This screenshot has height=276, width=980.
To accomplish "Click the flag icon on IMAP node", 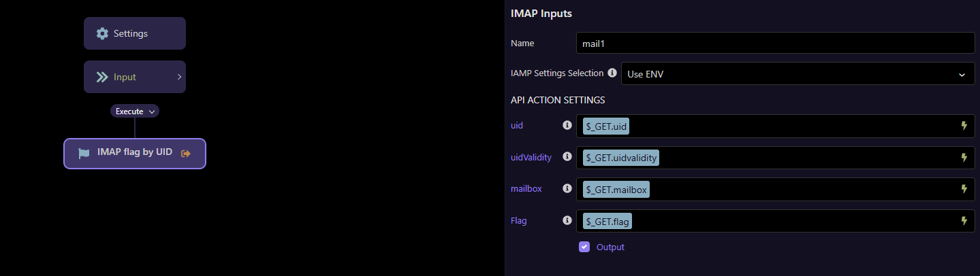I will (x=84, y=154).
